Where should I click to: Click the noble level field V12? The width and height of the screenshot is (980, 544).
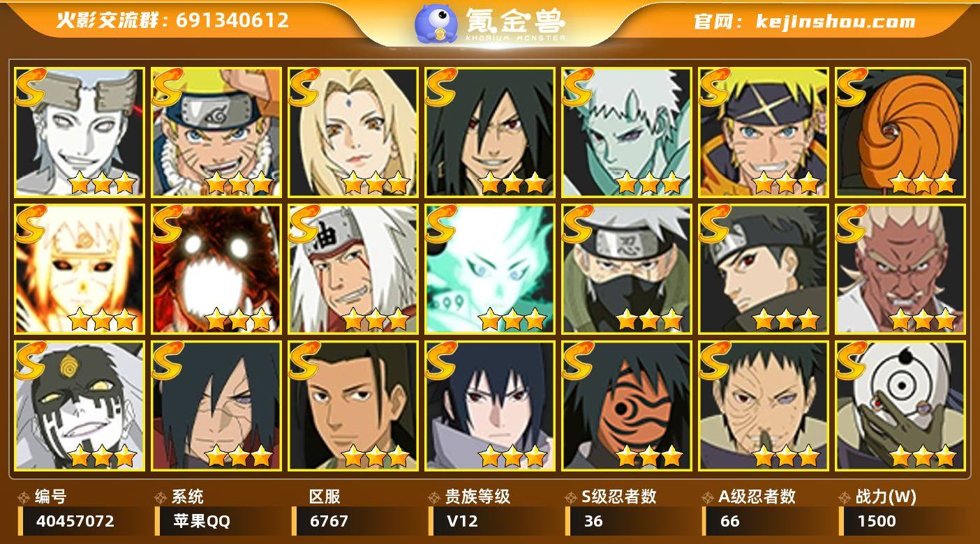pyautogui.click(x=493, y=521)
